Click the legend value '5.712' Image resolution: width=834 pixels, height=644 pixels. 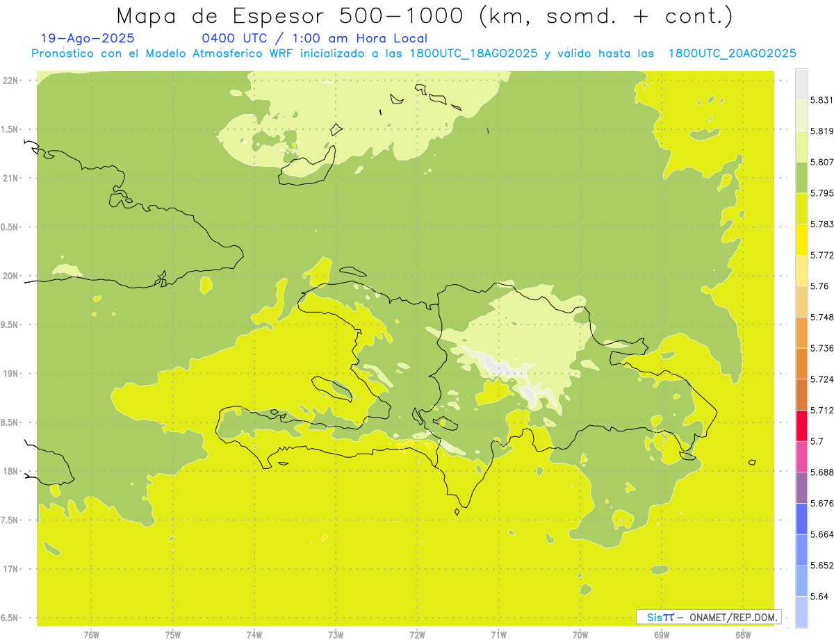tap(821, 410)
